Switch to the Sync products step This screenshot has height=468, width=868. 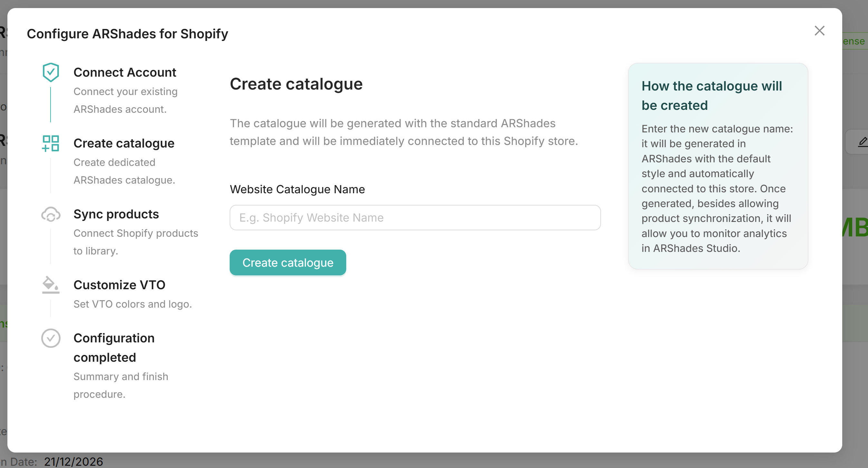[116, 214]
